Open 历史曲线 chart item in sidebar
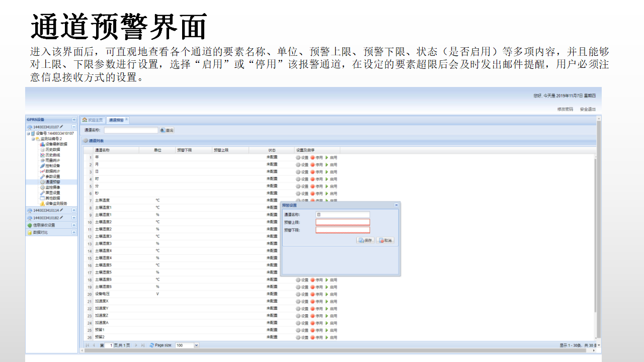Screen dimensions: 644x362 52,155
